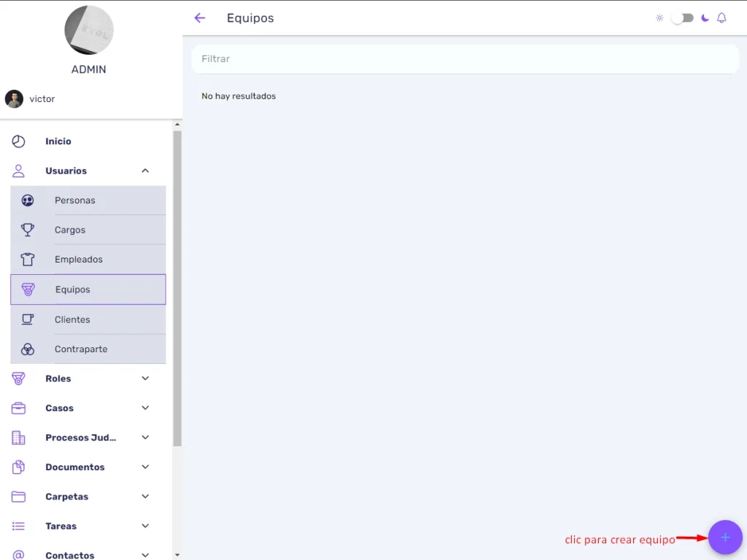This screenshot has height=560, width=747.
Task: Click the Tareas menu label
Action: pyautogui.click(x=61, y=526)
